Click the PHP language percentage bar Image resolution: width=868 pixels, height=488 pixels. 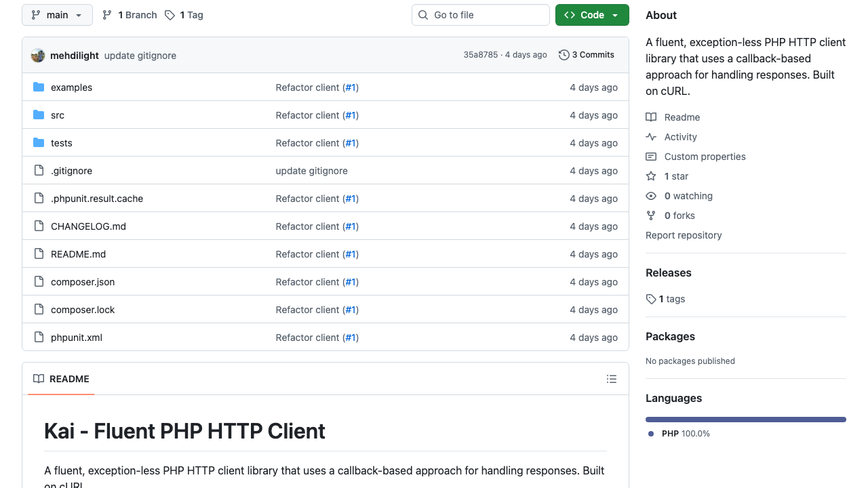coord(745,419)
